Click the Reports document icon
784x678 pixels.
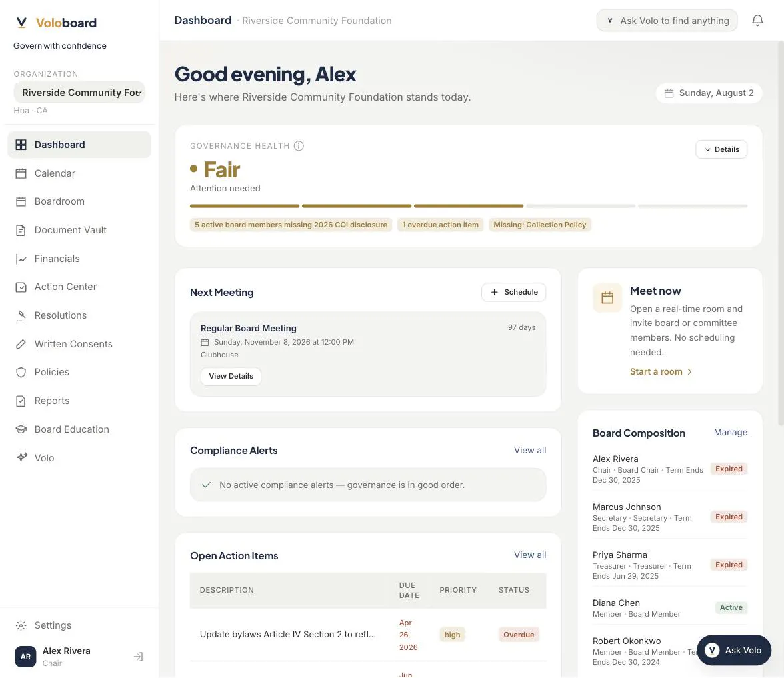click(21, 401)
